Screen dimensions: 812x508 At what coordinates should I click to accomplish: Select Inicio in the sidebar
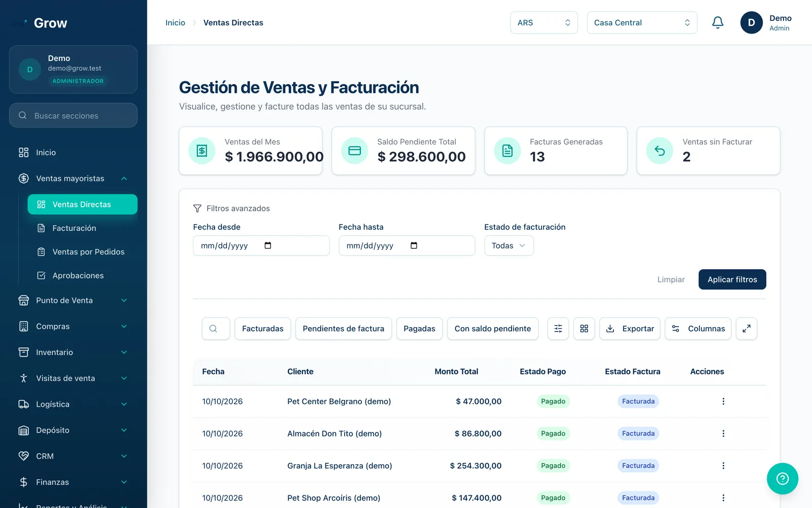point(73,152)
